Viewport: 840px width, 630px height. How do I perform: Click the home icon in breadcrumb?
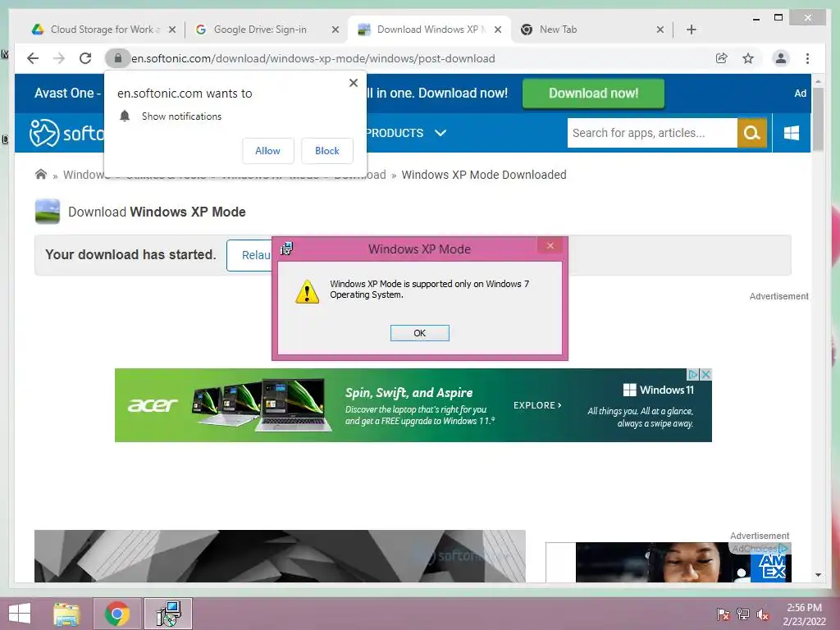point(41,174)
